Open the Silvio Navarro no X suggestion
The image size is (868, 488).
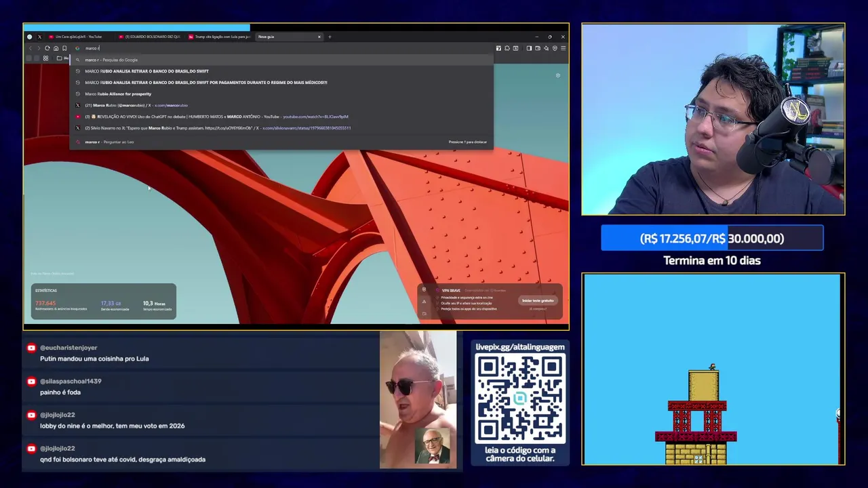pyautogui.click(x=281, y=128)
